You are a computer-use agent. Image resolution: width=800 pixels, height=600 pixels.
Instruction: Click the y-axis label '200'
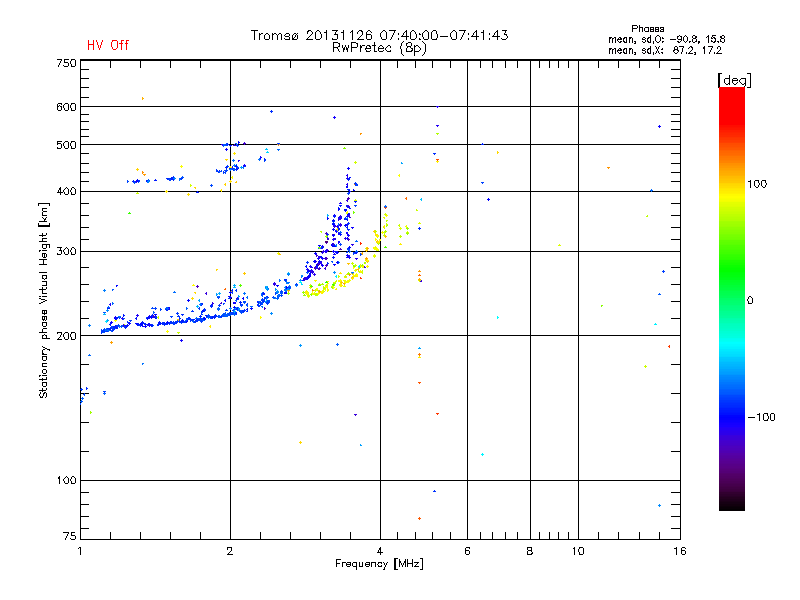66,336
